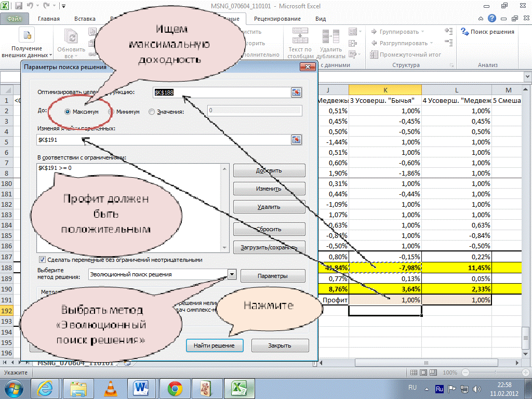Image resolution: width=532 pixels, height=399 pixels.
Task: Close the Параметры поиска решения dialog
Action: coord(308,67)
